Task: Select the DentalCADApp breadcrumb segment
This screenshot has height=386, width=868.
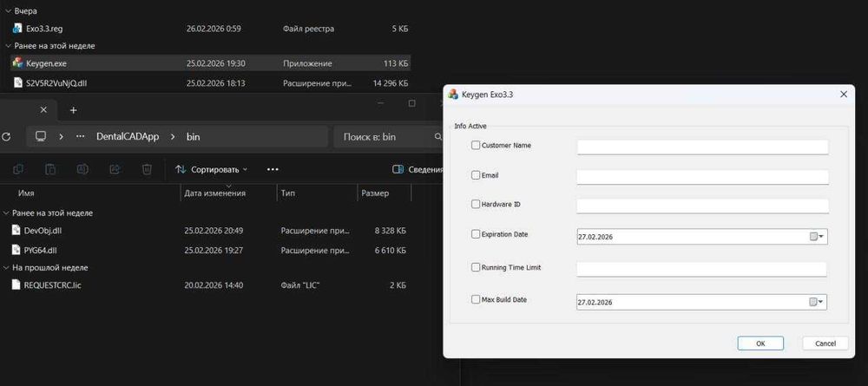Action: pos(128,136)
